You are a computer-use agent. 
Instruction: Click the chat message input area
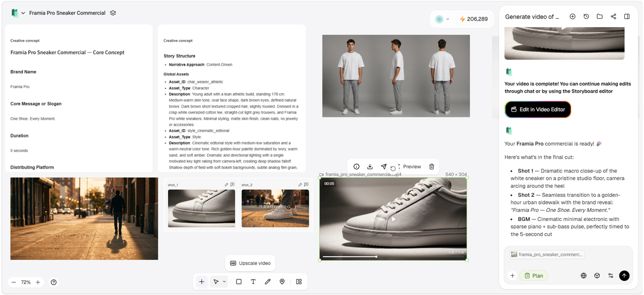568,265
